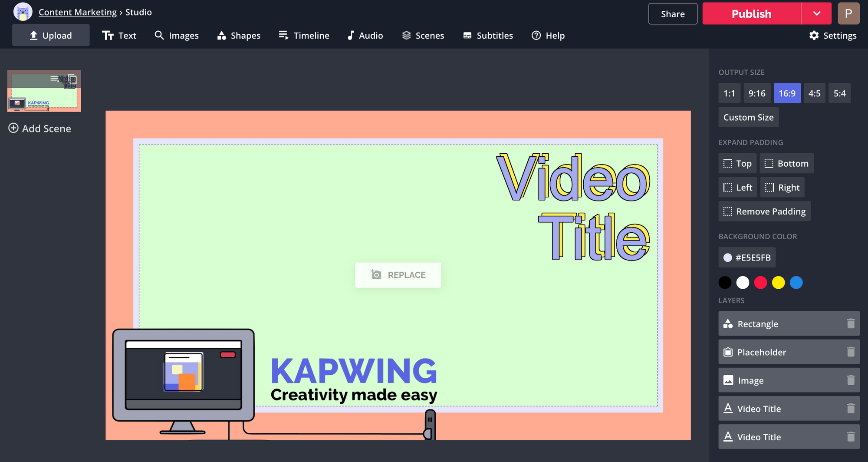Open the Subtitles tool

pos(488,36)
